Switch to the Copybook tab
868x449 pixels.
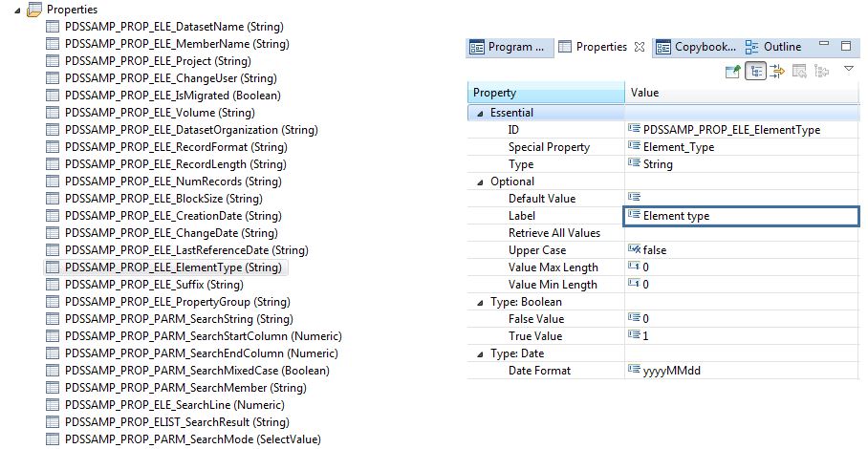696,47
